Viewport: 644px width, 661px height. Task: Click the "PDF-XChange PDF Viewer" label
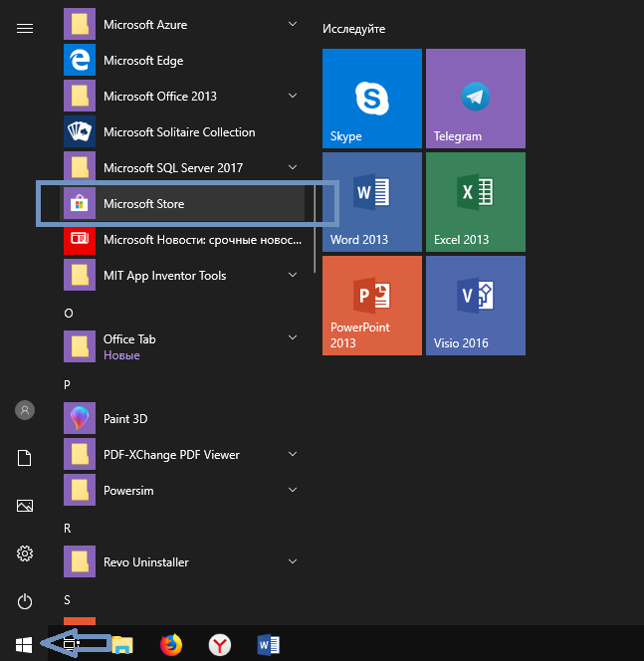click(x=171, y=454)
